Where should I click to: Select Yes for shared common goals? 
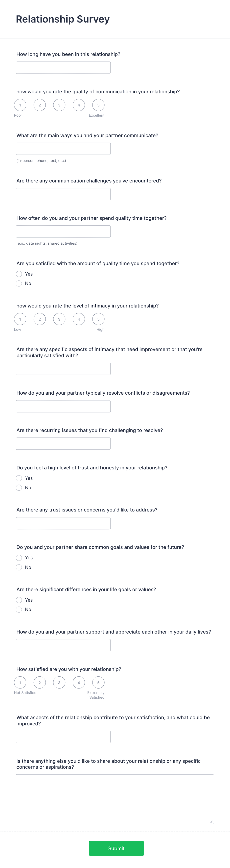click(19, 558)
